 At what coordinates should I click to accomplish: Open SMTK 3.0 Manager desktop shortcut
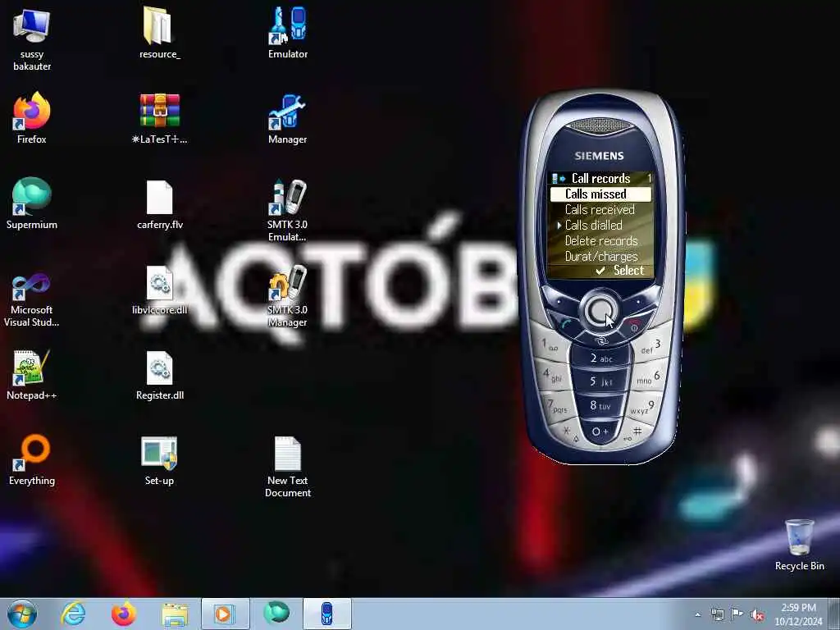tap(288, 295)
